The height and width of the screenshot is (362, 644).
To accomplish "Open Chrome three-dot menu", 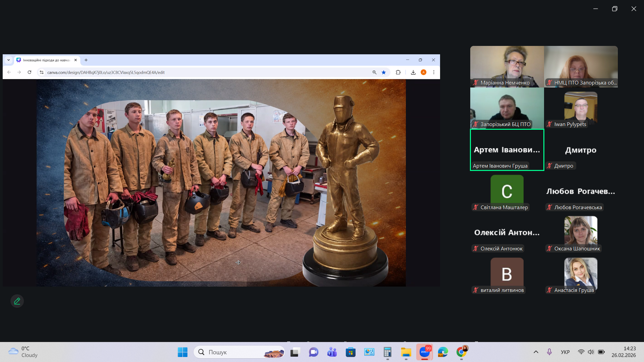I will [x=434, y=72].
